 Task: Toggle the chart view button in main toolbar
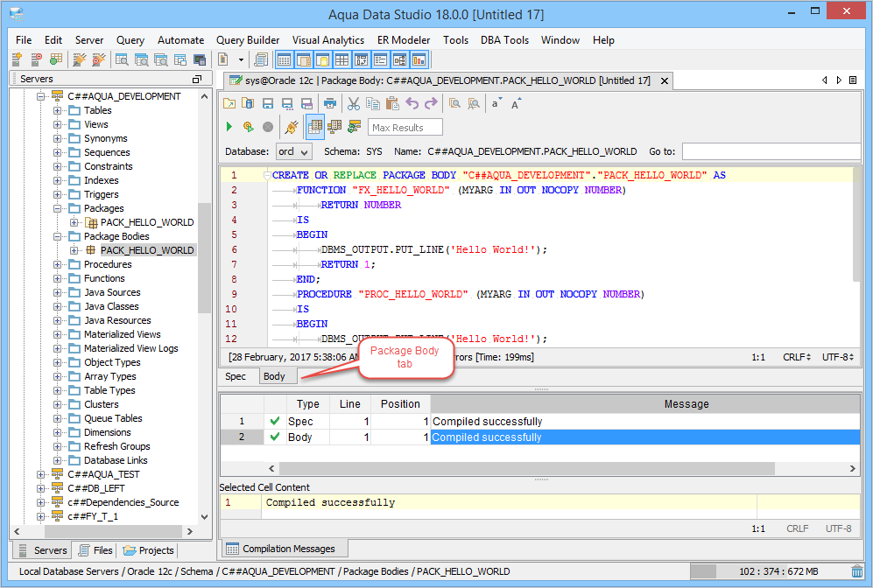click(x=419, y=59)
